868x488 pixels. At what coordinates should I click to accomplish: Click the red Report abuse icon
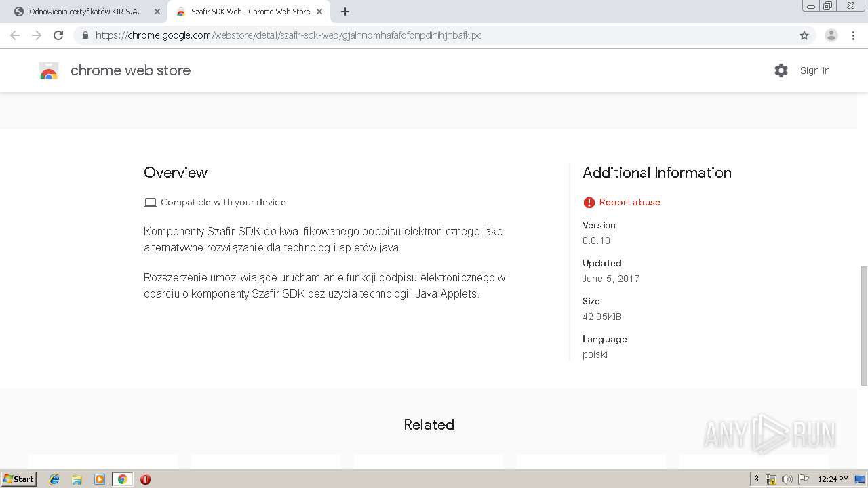(589, 202)
